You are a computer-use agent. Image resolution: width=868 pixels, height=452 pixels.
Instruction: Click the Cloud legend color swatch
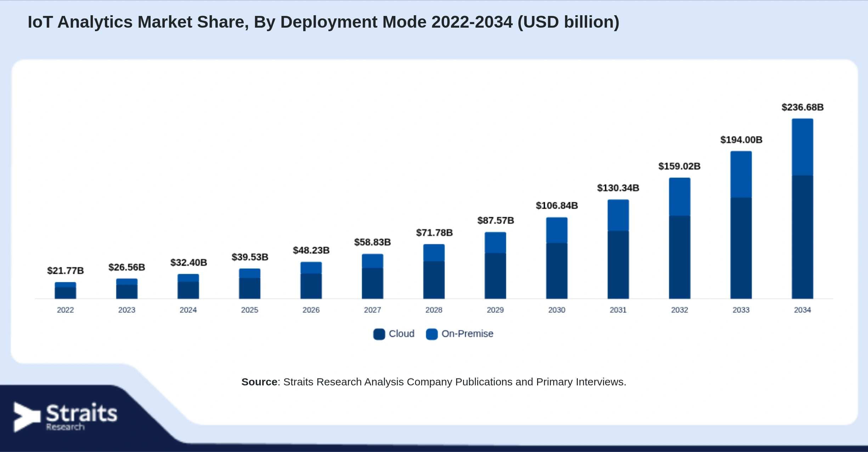pos(379,334)
